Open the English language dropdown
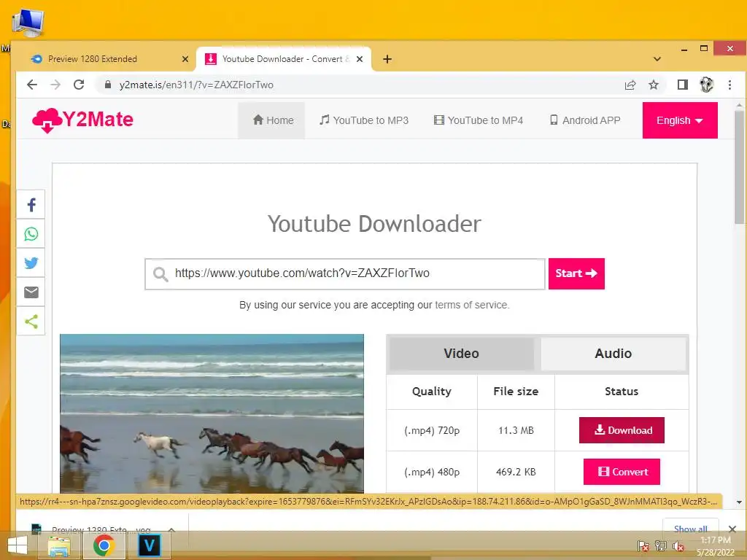The height and width of the screenshot is (560, 747). pos(680,120)
